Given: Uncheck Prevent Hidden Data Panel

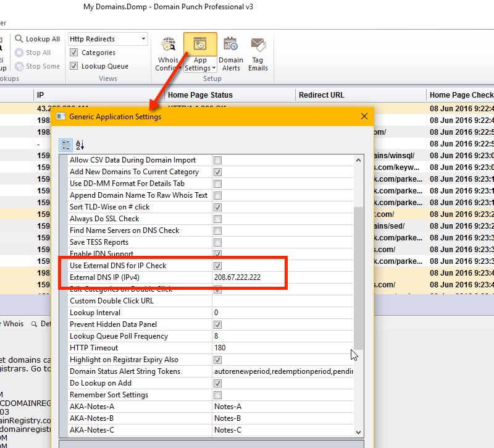Looking at the screenshot, I should (217, 325).
